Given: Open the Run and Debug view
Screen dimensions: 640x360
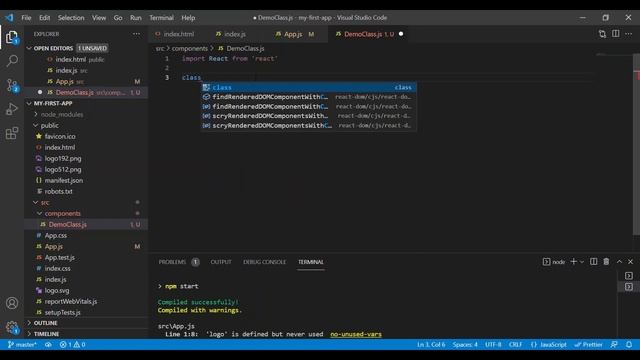Looking at the screenshot, I should [12, 109].
